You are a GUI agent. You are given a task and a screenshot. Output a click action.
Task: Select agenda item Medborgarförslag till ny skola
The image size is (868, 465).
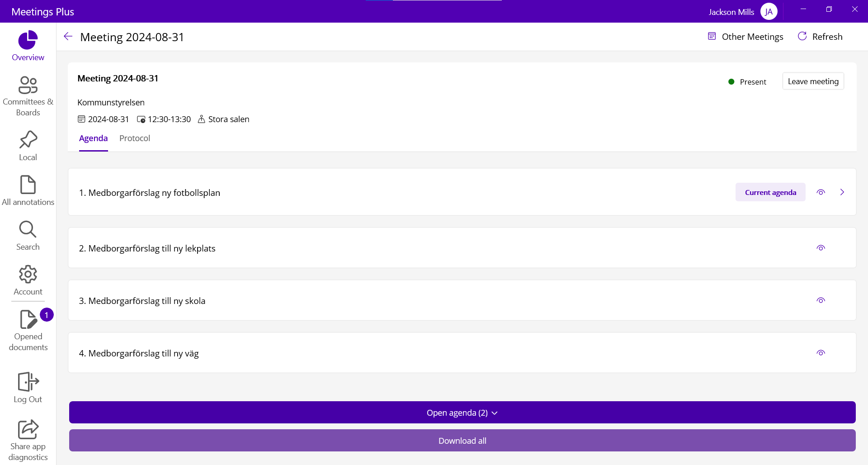pos(462,300)
